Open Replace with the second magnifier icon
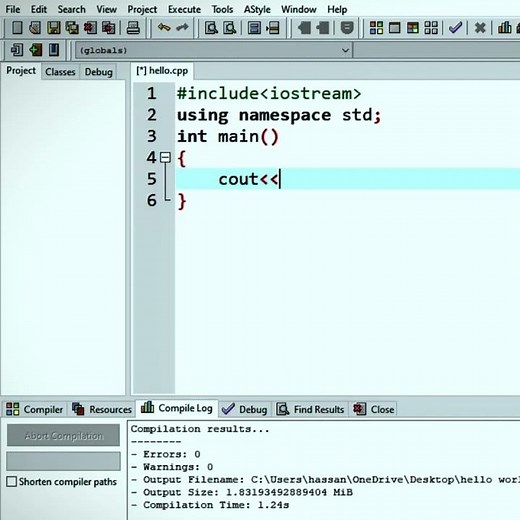 230,28
